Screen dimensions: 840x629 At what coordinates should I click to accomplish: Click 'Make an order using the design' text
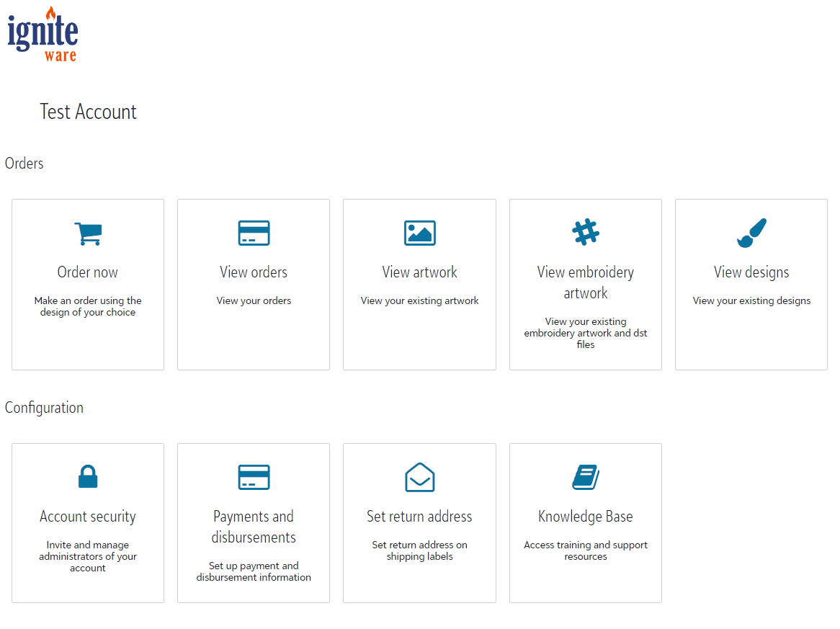[88, 306]
